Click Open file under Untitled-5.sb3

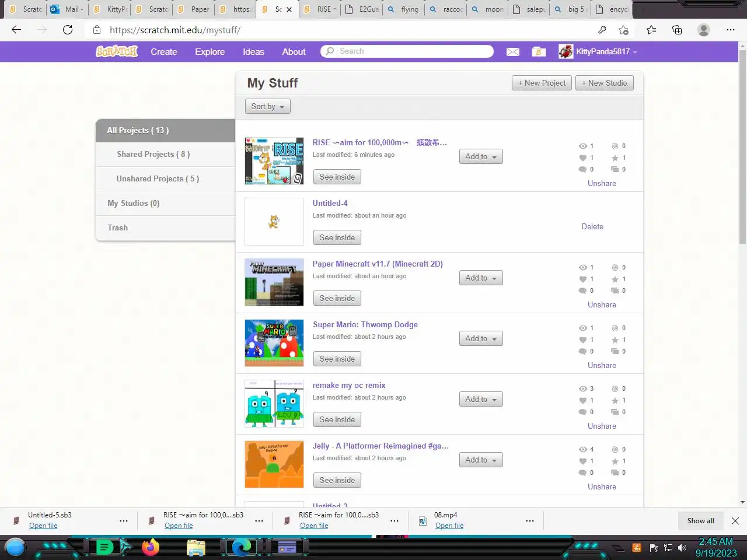click(43, 526)
